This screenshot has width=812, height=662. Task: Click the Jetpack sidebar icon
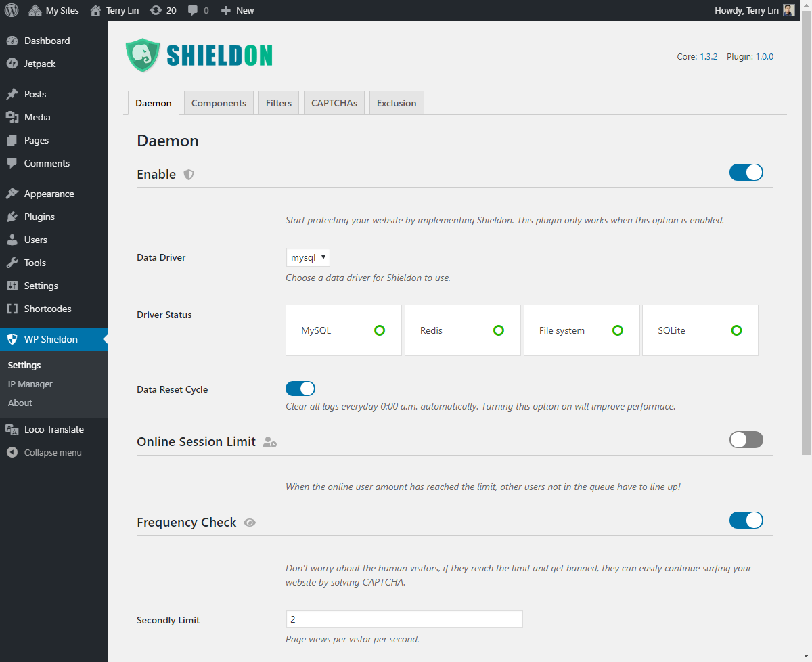click(x=12, y=64)
